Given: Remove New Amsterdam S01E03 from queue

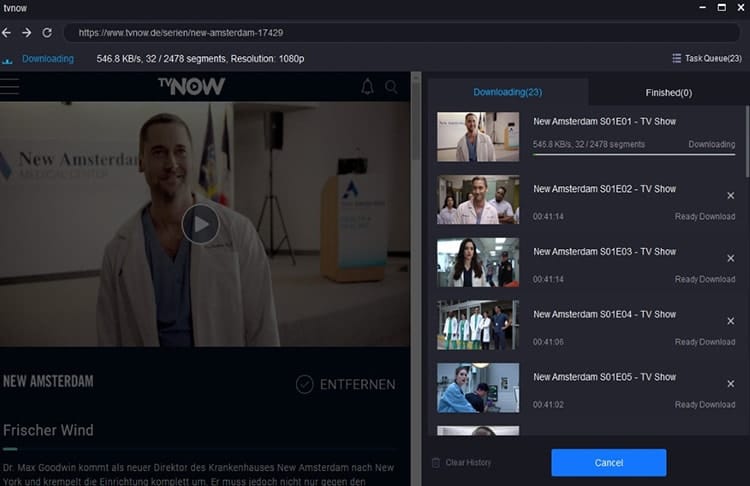Looking at the screenshot, I should pyautogui.click(x=730, y=258).
